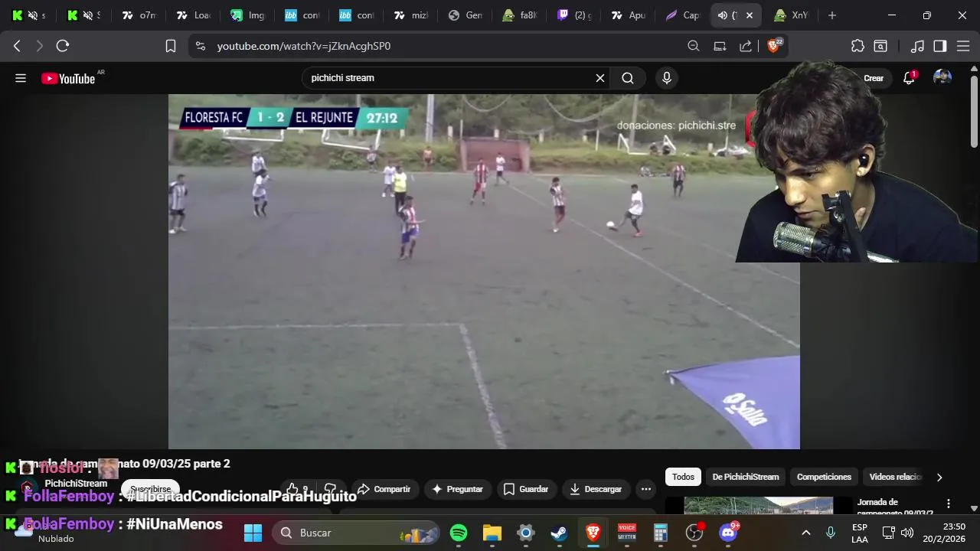980x551 pixels.
Task: Reload the YouTube page
Action: (x=63, y=46)
